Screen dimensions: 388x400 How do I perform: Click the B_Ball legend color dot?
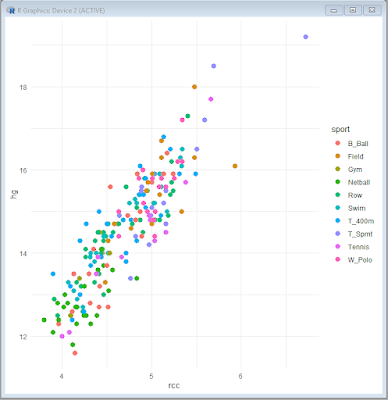coord(338,143)
